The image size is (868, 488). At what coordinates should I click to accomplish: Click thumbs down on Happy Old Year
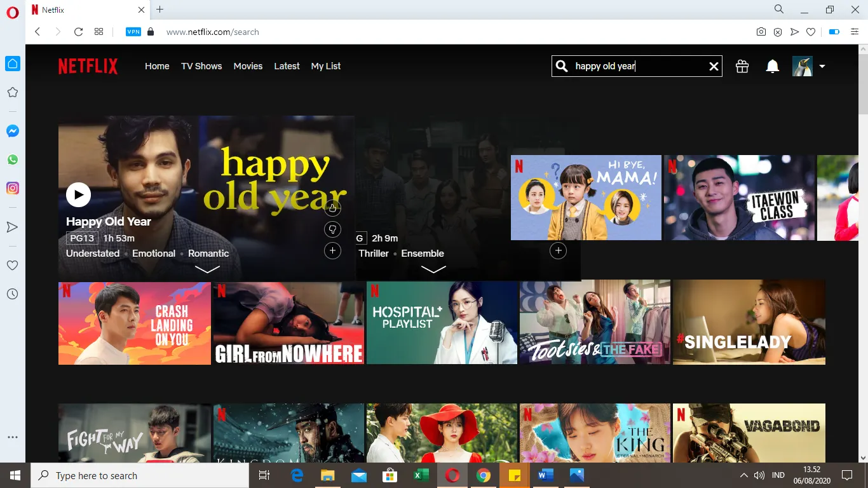[x=332, y=229]
